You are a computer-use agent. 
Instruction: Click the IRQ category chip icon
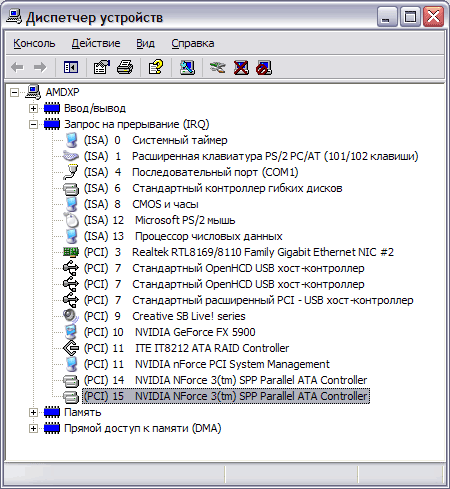coord(52,124)
